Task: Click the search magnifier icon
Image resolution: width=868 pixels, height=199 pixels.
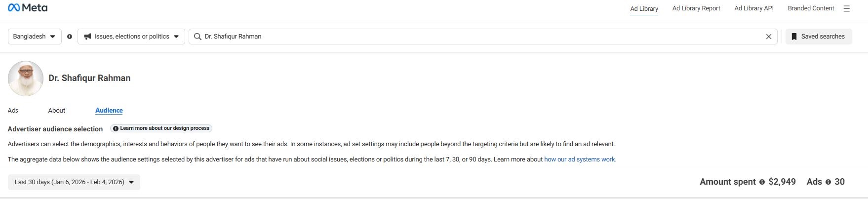Action: [197, 37]
